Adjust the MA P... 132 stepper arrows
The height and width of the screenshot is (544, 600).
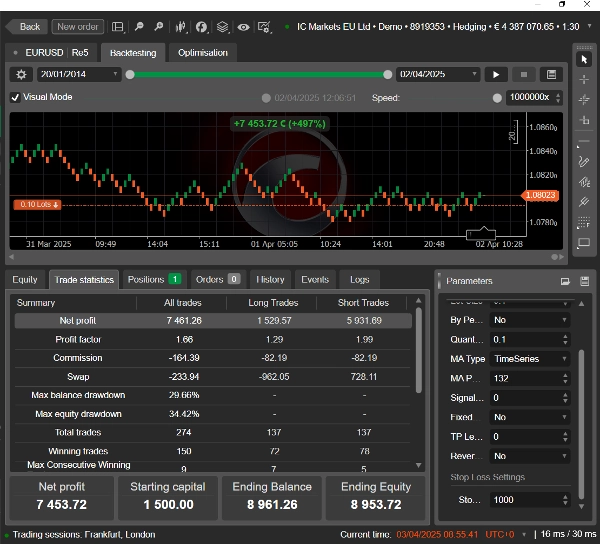(x=565, y=378)
